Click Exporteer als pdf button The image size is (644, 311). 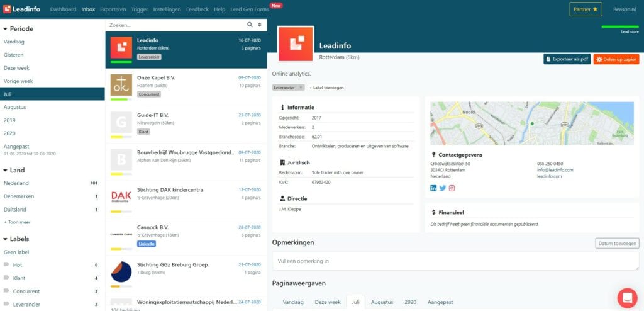click(567, 59)
